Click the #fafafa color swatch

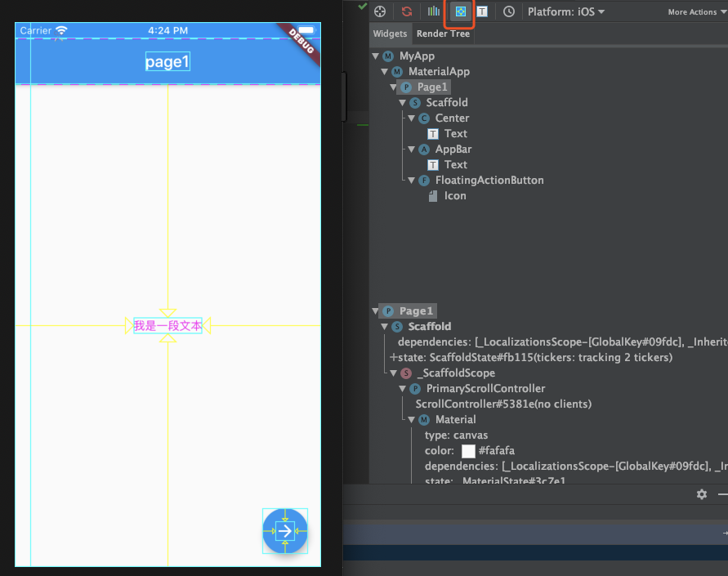(x=468, y=451)
